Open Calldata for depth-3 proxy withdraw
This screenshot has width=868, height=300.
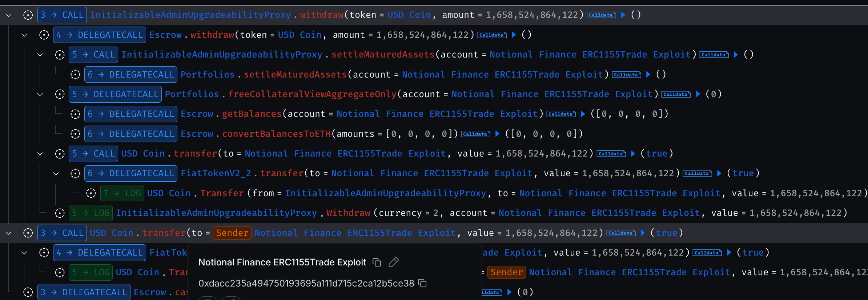point(602,15)
